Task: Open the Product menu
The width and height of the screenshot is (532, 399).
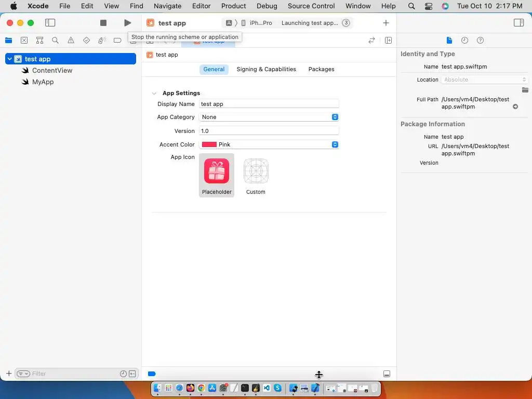Action: pos(233,6)
